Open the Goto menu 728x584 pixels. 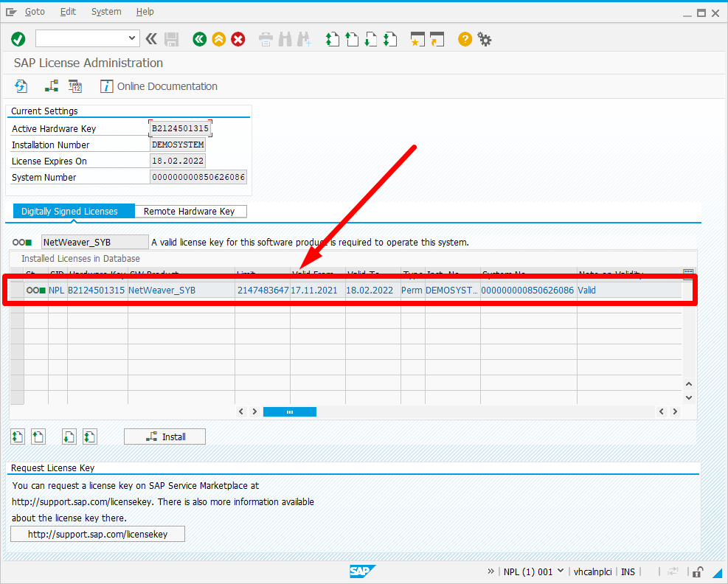point(35,12)
